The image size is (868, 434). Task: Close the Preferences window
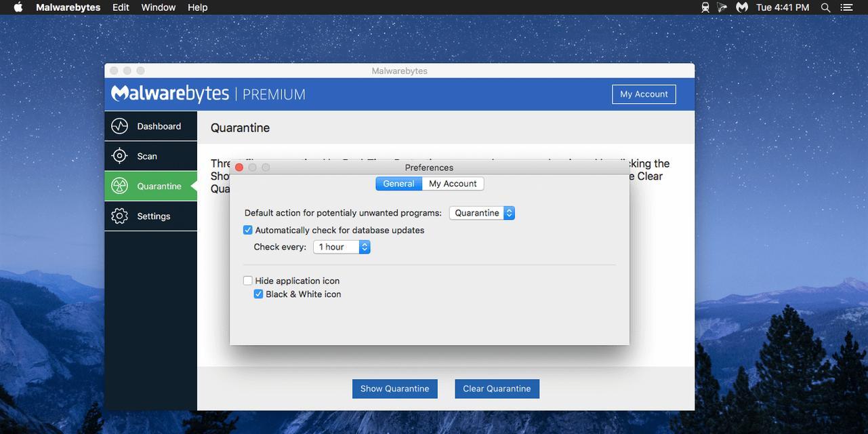239,167
